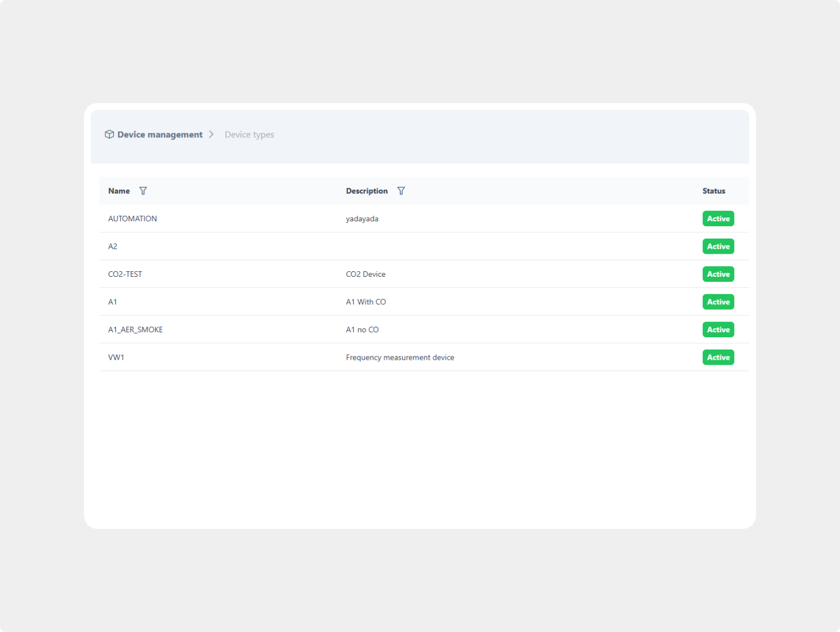
Task: Open the CO2-TEST device type
Action: [x=125, y=274]
